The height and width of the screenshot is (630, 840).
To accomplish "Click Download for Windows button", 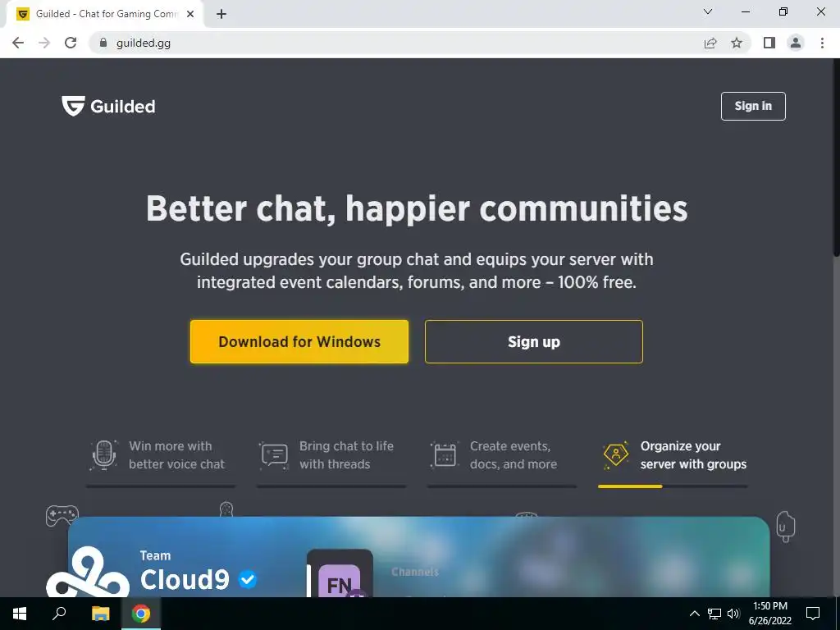I will (x=299, y=342).
